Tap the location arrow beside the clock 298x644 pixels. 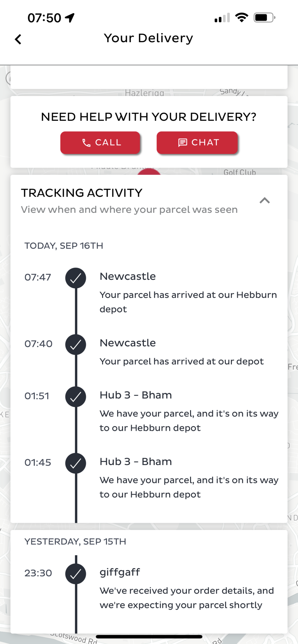[x=70, y=18]
